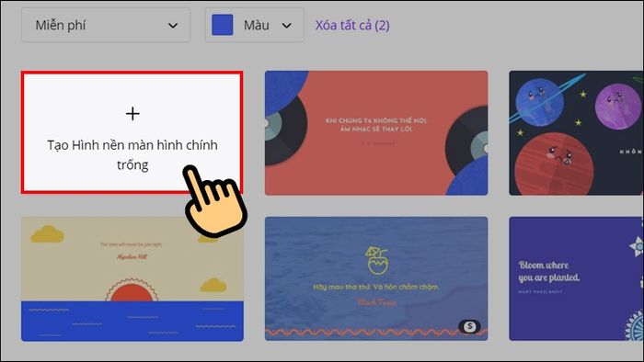This screenshot has width=644, height=362.
Task: Click the plus icon in blank wallpaper tile
Action: pyautogui.click(x=132, y=114)
